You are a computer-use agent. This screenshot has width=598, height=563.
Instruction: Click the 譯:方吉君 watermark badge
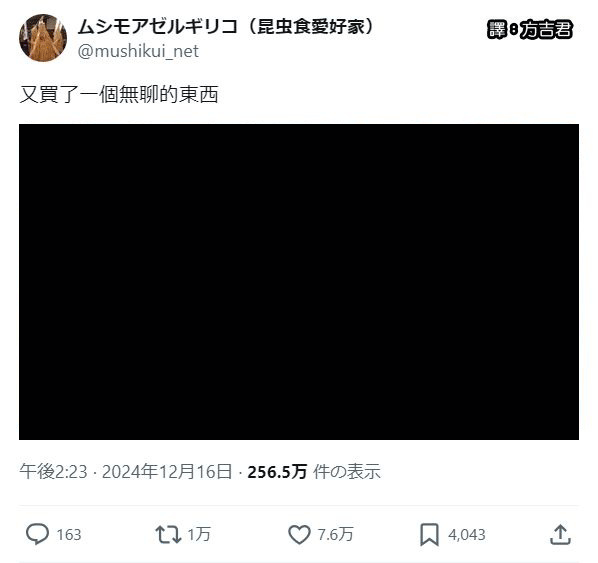[530, 29]
